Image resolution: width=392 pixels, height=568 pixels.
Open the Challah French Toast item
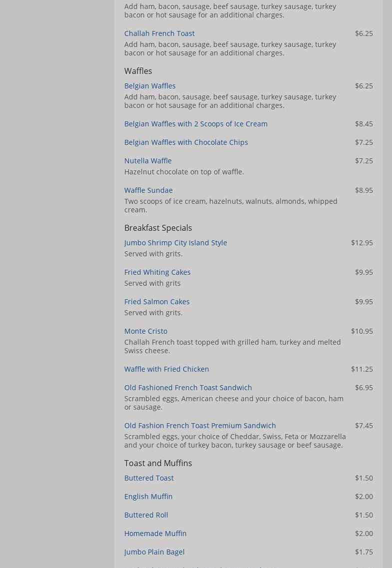tap(159, 33)
